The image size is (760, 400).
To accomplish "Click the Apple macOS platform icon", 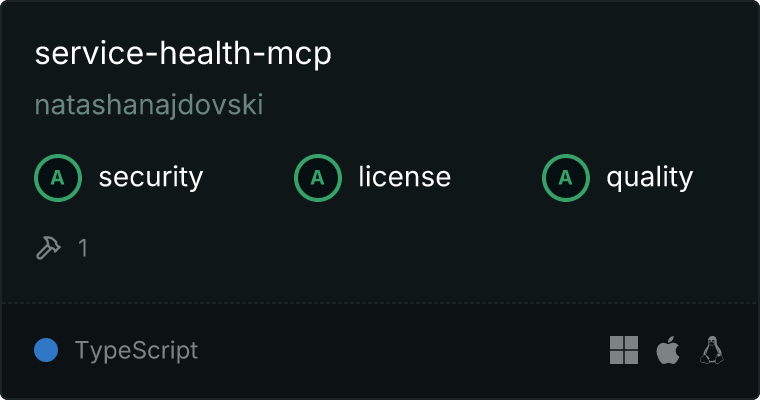I will pos(668,350).
